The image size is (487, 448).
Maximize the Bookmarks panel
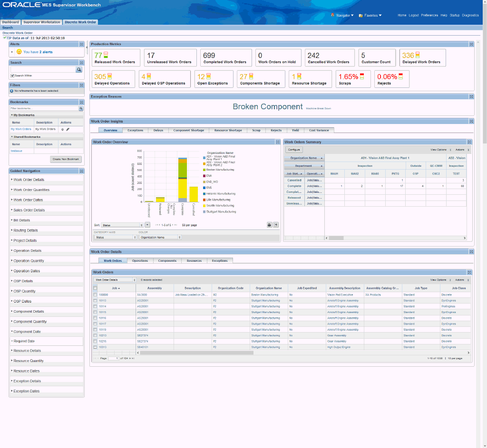81,102
